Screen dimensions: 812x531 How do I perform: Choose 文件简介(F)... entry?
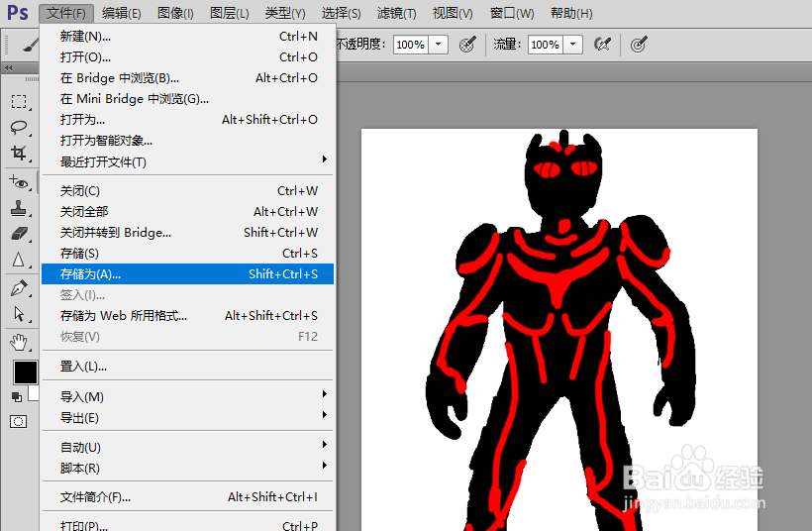point(187,496)
